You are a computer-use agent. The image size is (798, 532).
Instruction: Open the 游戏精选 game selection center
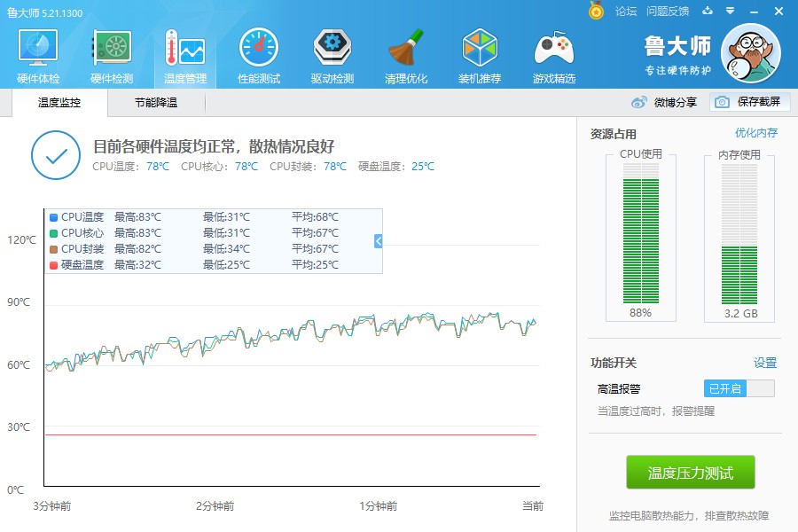coord(552,53)
